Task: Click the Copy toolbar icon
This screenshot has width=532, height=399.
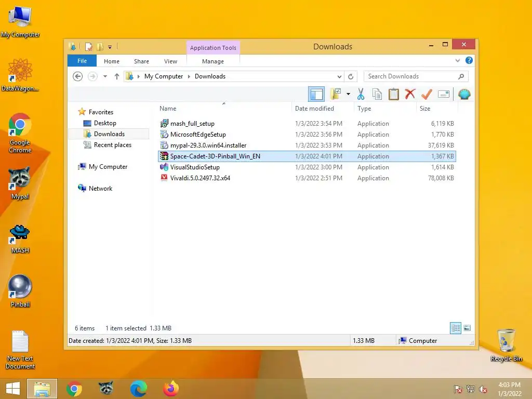Action: 377,94
